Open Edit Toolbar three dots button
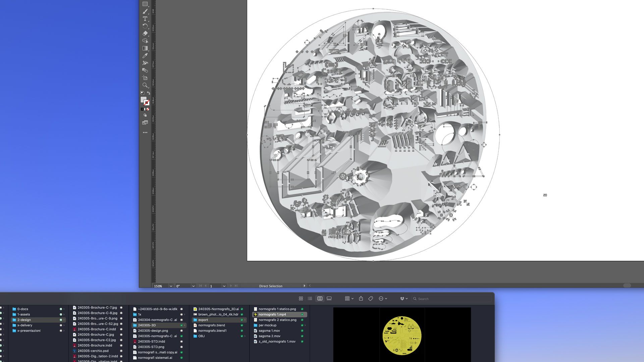This screenshot has height=362, width=644. click(x=145, y=133)
